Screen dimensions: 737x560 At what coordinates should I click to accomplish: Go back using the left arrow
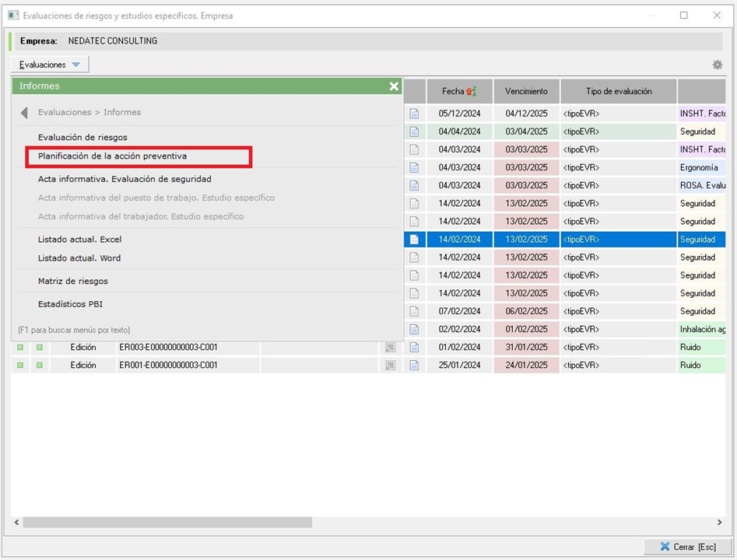(24, 113)
